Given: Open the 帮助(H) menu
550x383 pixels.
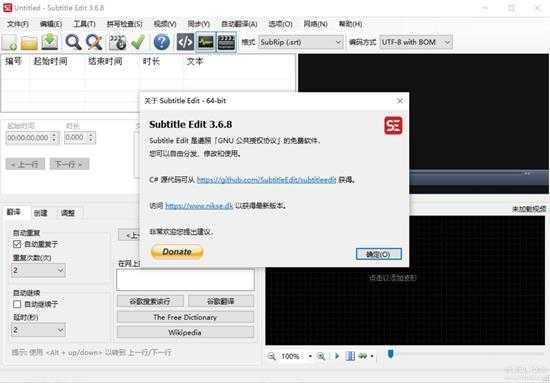Looking at the screenshot, I should coord(350,24).
